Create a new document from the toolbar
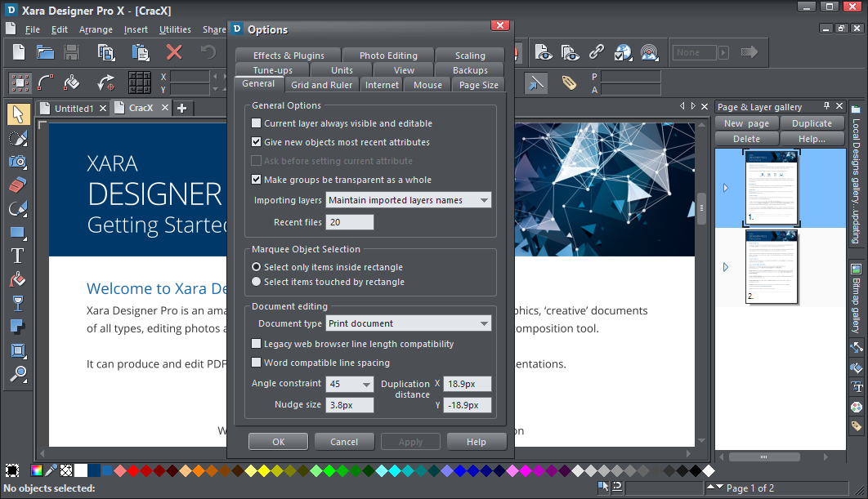868x499 pixels. (x=19, y=52)
